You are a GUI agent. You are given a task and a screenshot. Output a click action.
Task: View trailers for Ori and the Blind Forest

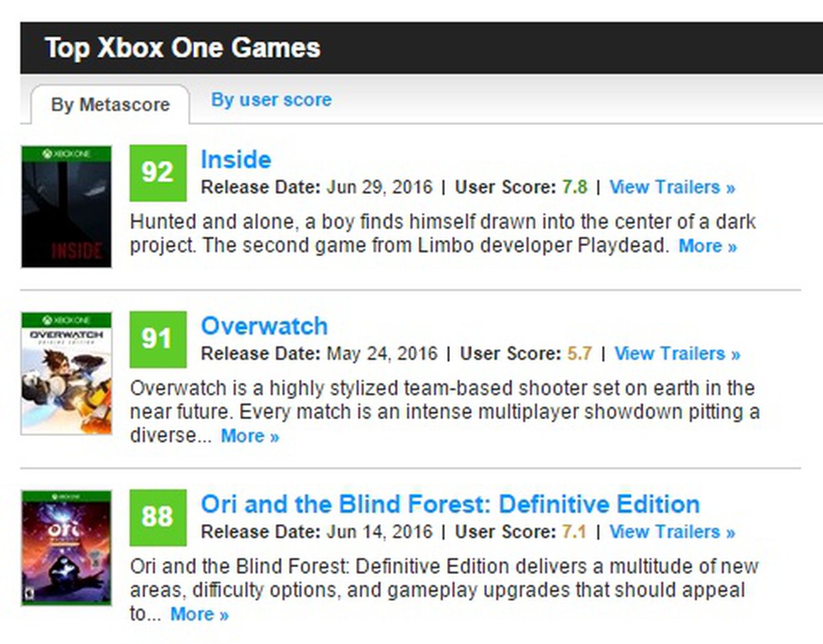point(672,532)
